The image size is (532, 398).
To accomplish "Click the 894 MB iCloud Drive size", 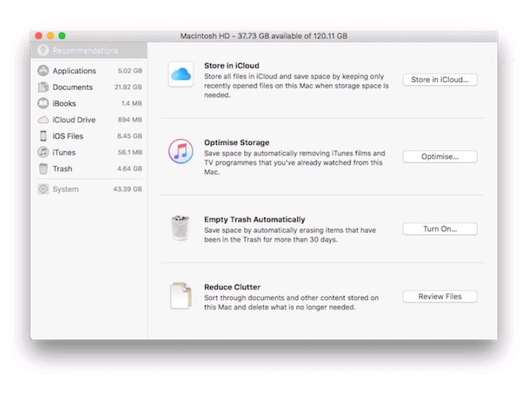I will tap(130, 120).
